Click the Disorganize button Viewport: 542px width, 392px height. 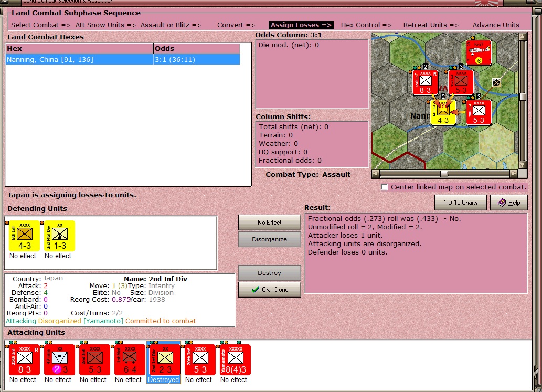point(269,239)
